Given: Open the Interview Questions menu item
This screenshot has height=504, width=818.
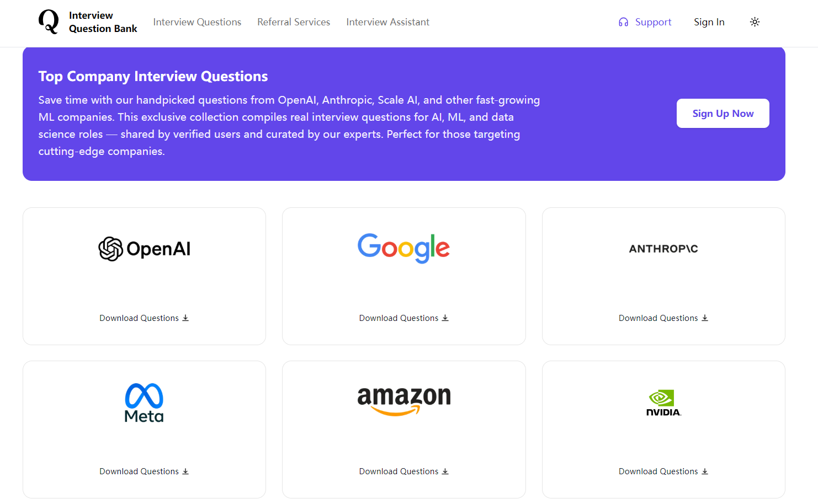Looking at the screenshot, I should coord(197,22).
